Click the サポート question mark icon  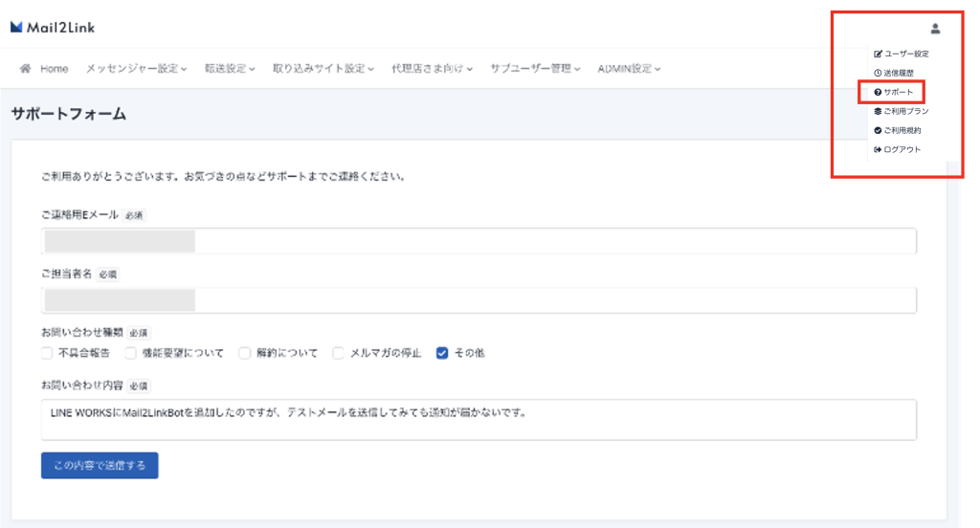pos(878,93)
